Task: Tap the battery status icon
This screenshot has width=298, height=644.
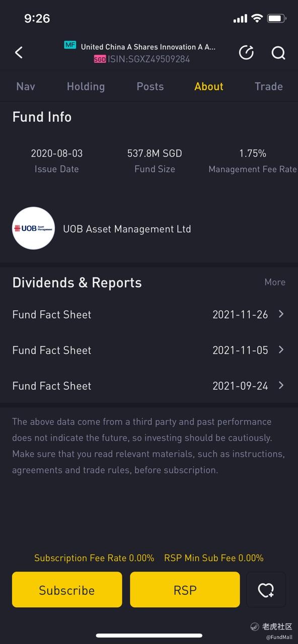Action: [277, 19]
